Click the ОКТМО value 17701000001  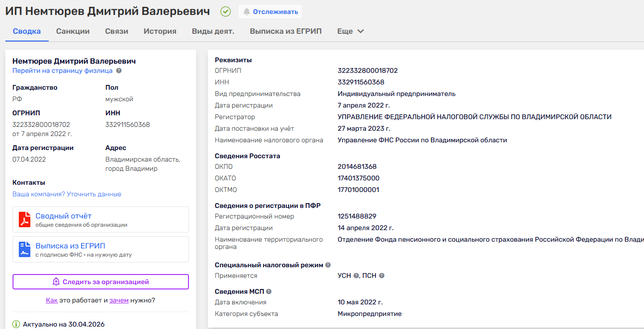tap(359, 190)
